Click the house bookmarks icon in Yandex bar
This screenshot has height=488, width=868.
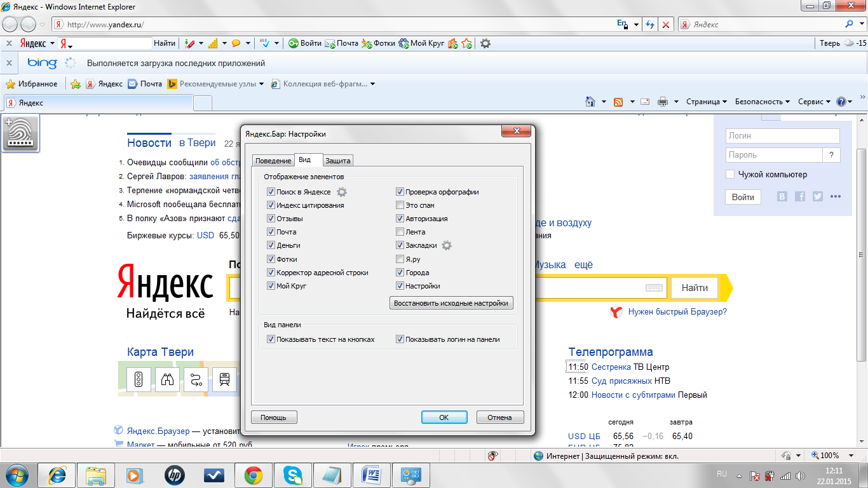click(452, 43)
